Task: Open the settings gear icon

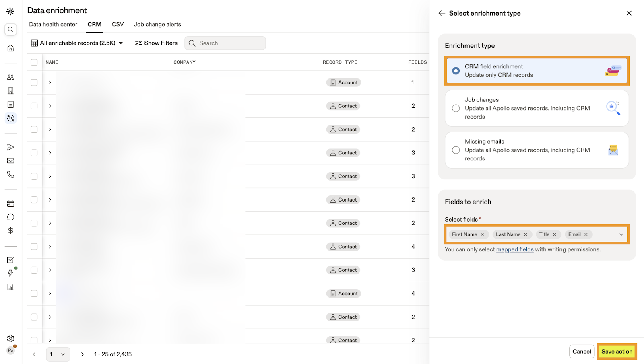Action: pos(11,338)
